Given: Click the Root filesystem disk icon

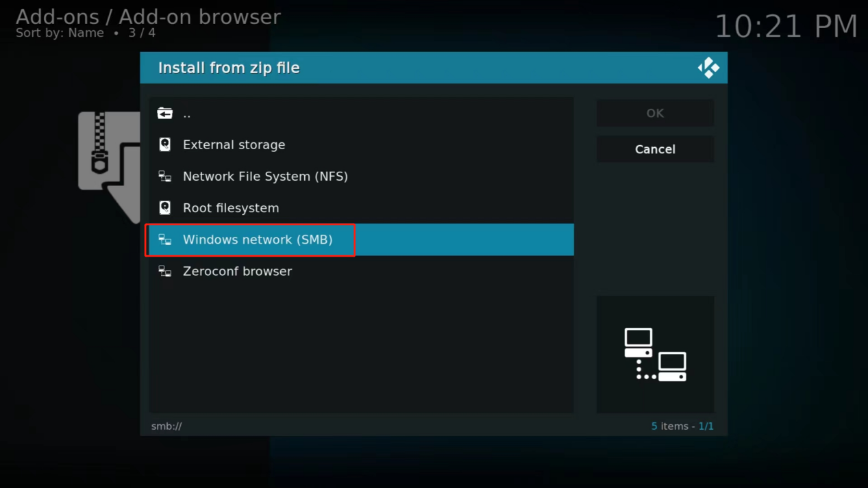Looking at the screenshot, I should 165,208.
